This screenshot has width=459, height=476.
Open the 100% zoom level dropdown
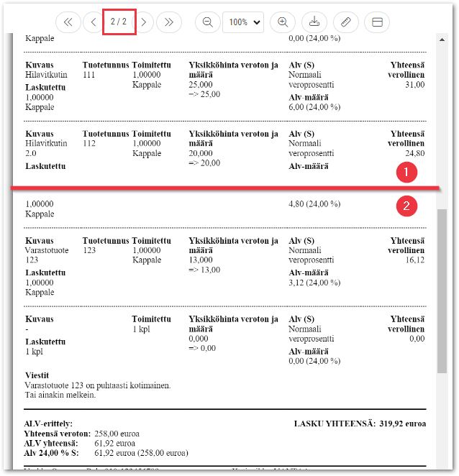point(243,22)
